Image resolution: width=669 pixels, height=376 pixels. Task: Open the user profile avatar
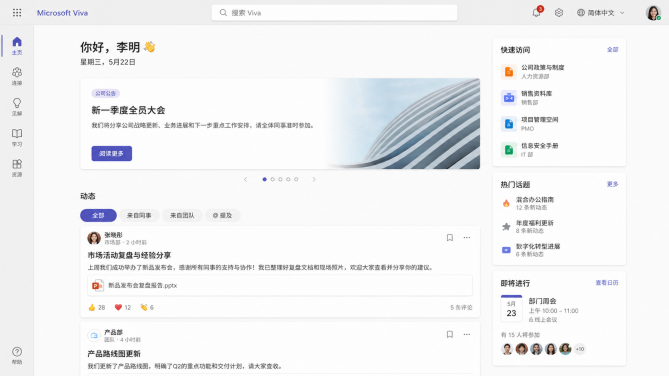(653, 13)
